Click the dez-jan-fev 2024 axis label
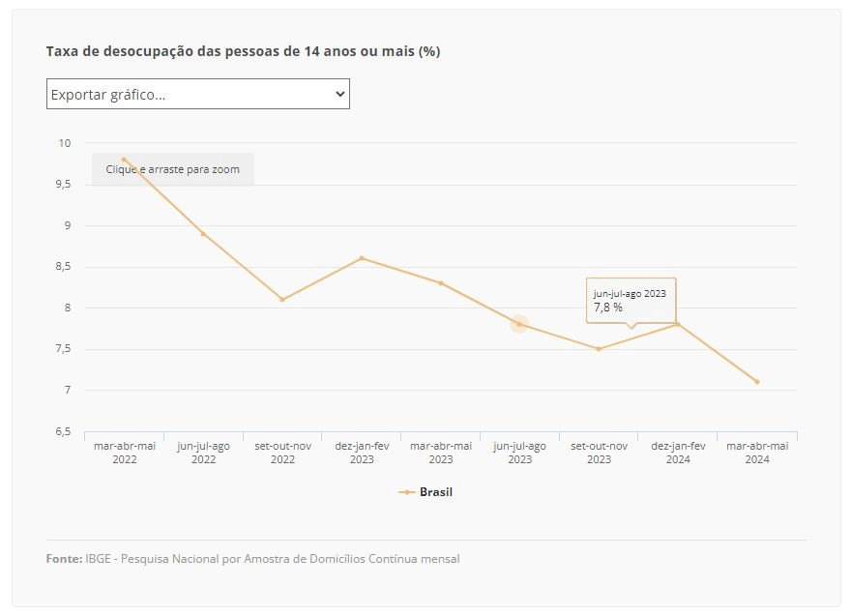 point(678,453)
